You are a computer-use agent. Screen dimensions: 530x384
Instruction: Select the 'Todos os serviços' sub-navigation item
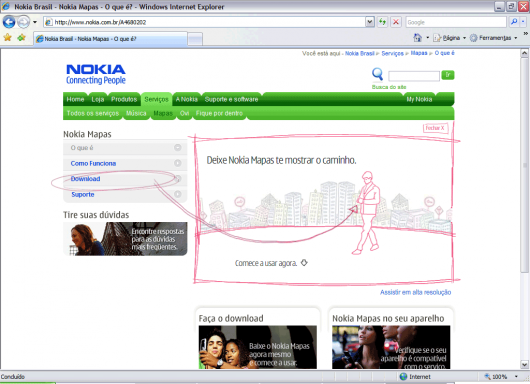point(93,113)
